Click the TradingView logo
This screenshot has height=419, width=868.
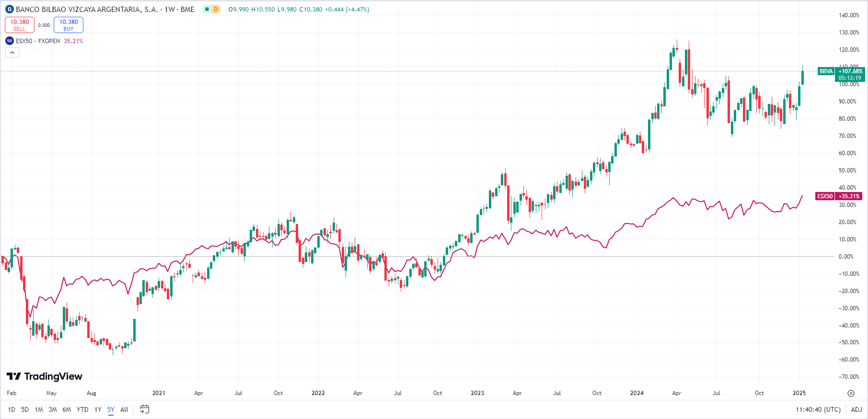pyautogui.click(x=45, y=376)
